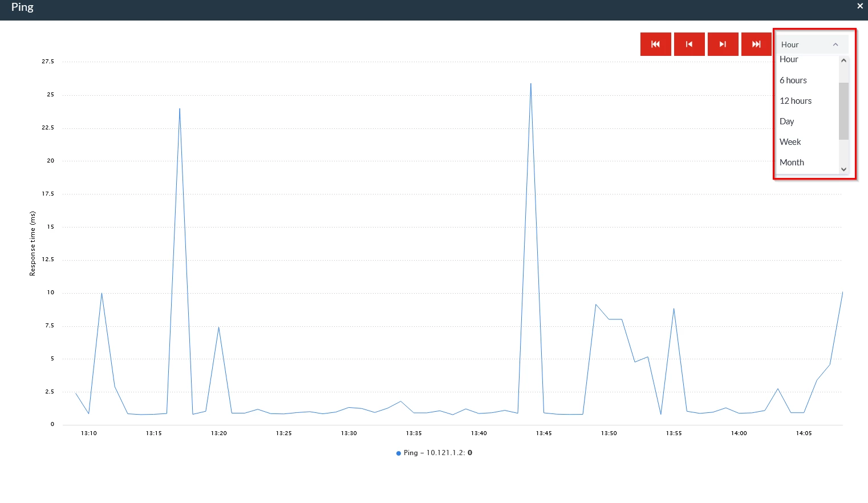
Task: Collapse the Hour range dropdown
Action: pos(812,44)
